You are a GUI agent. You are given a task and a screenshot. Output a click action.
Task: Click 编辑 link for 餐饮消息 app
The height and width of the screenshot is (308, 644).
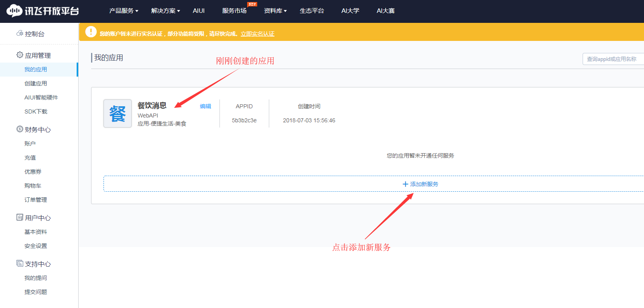(205, 106)
